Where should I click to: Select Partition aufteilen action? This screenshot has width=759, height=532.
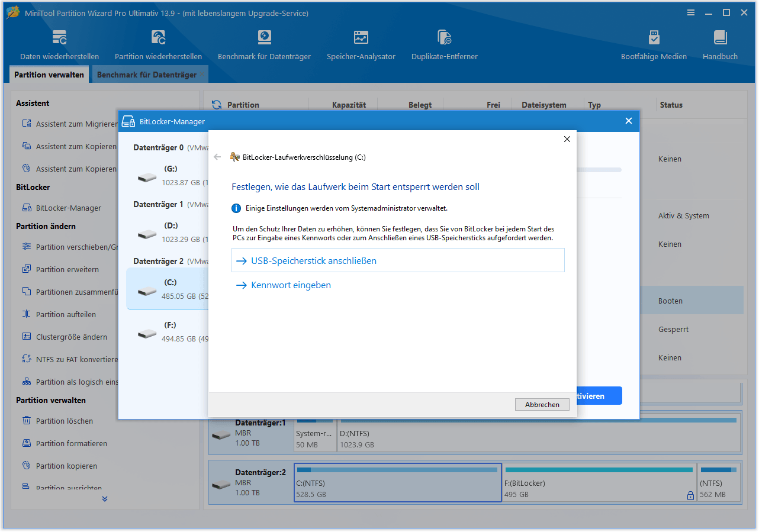click(59, 314)
